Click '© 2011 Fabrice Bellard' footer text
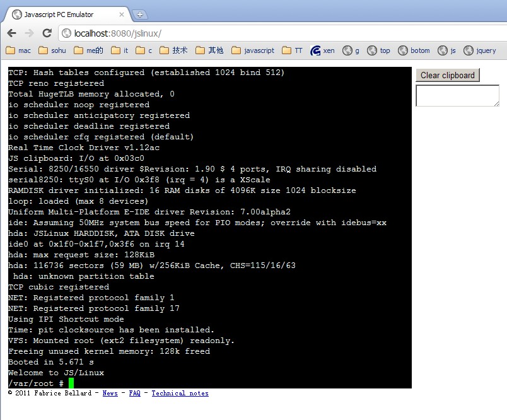The image size is (507, 420). click(x=50, y=393)
